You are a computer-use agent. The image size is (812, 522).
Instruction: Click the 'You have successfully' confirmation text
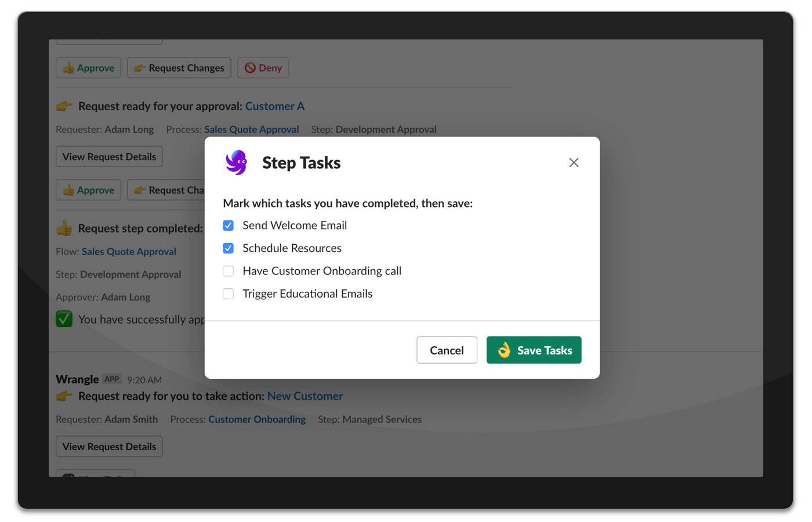(142, 320)
